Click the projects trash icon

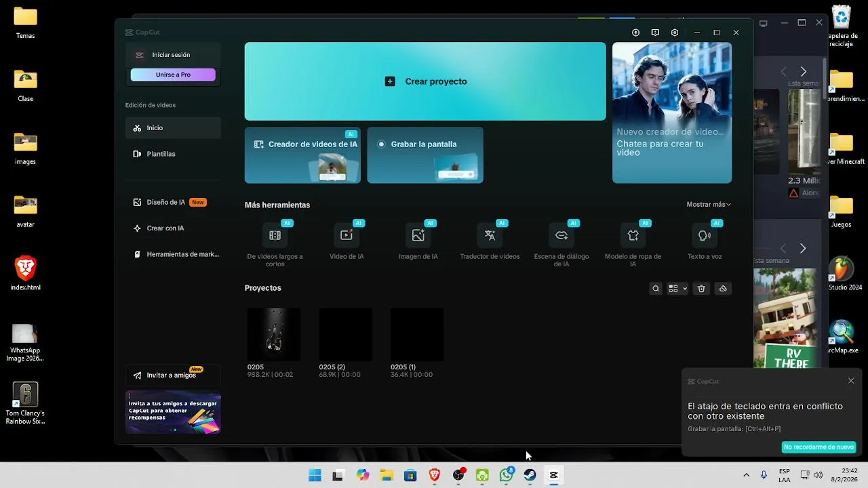702,289
